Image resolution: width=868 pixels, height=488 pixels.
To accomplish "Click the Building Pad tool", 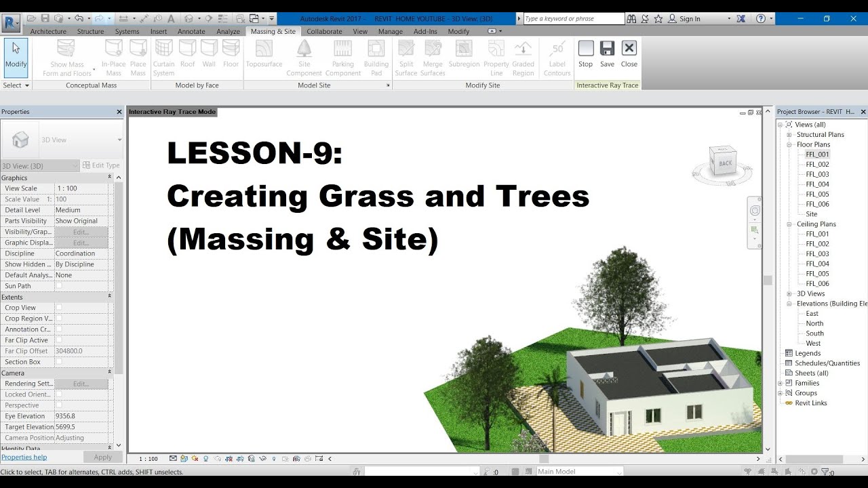I will (376, 58).
